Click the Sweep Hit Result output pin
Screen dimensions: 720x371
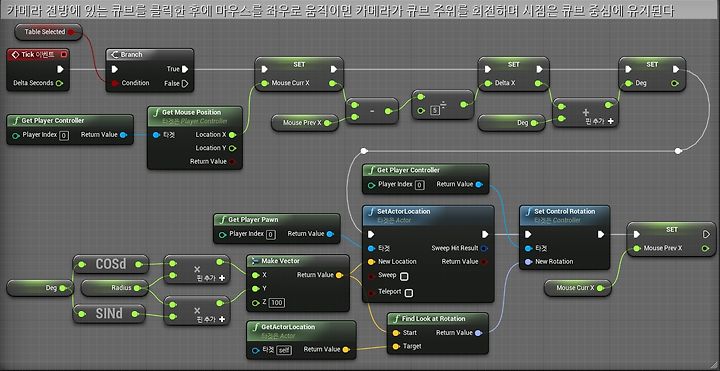[484, 248]
